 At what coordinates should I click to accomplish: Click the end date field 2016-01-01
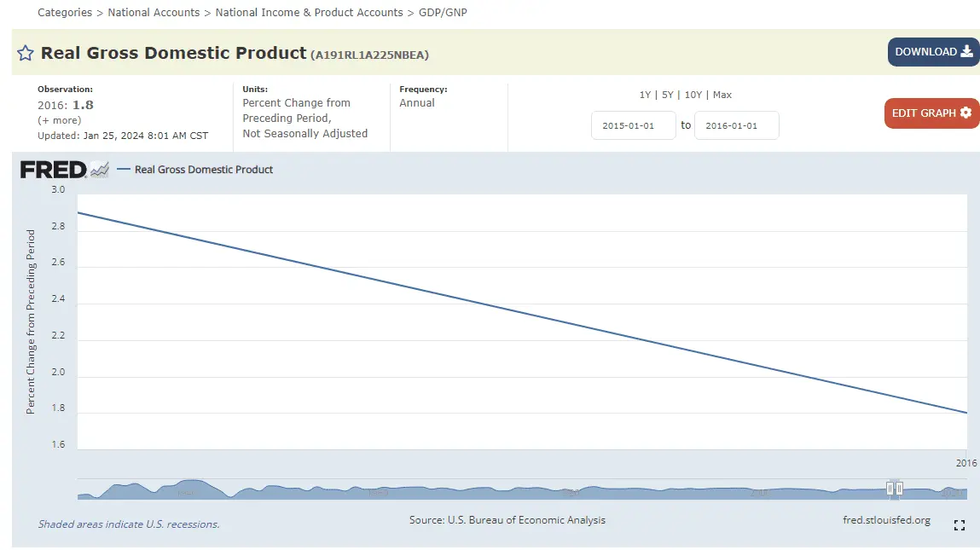pyautogui.click(x=736, y=125)
